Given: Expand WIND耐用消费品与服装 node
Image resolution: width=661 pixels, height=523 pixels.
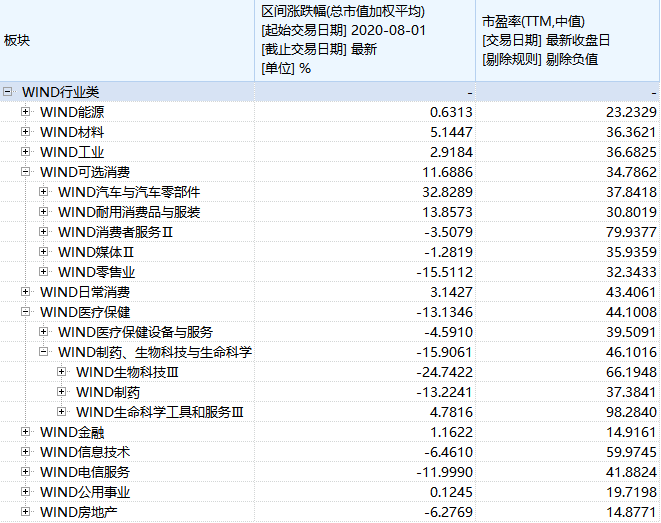Looking at the screenshot, I should point(43,212).
